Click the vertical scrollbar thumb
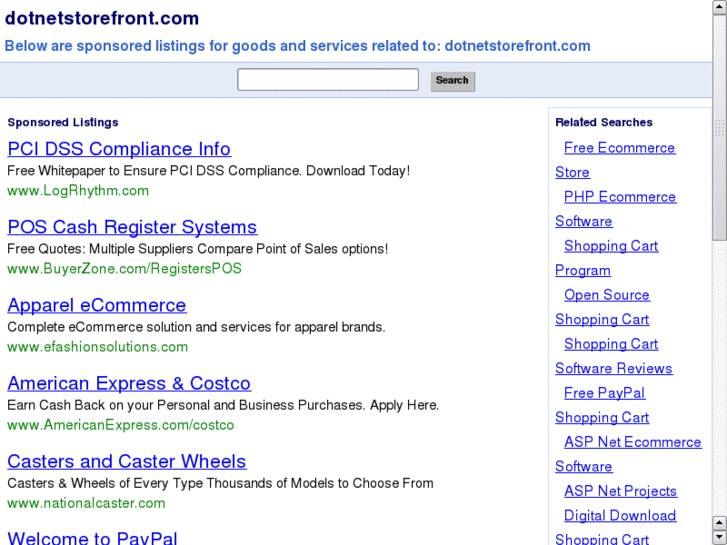The width and height of the screenshot is (727, 545). pos(720,128)
